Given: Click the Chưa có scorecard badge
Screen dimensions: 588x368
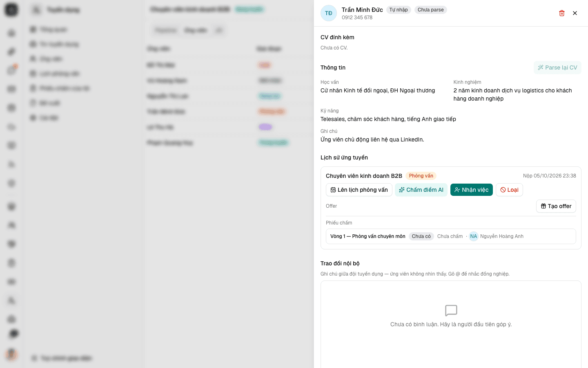Looking at the screenshot, I should click(x=421, y=236).
